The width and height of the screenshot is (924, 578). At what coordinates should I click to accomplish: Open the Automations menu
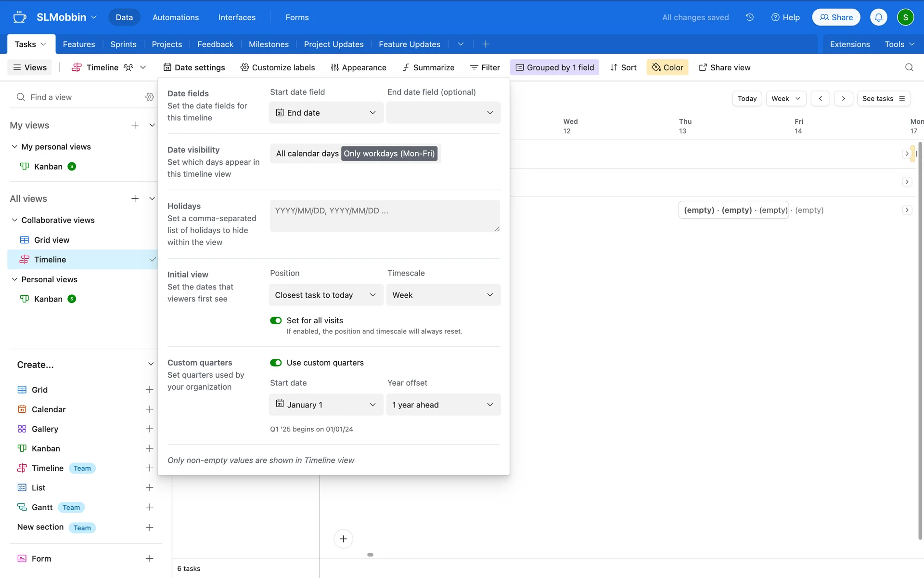tap(175, 17)
